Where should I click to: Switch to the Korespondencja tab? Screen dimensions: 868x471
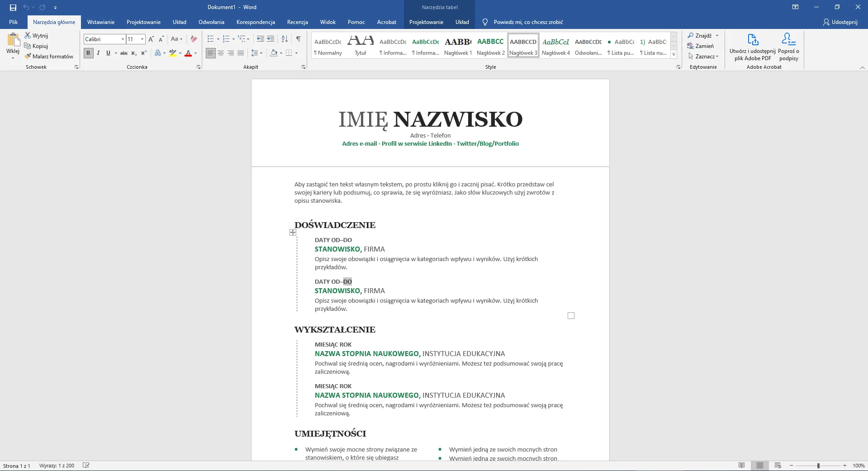click(x=256, y=22)
